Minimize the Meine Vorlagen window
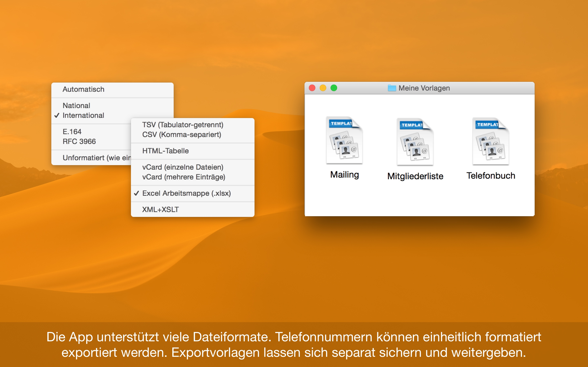The height and width of the screenshot is (367, 588). coord(323,88)
